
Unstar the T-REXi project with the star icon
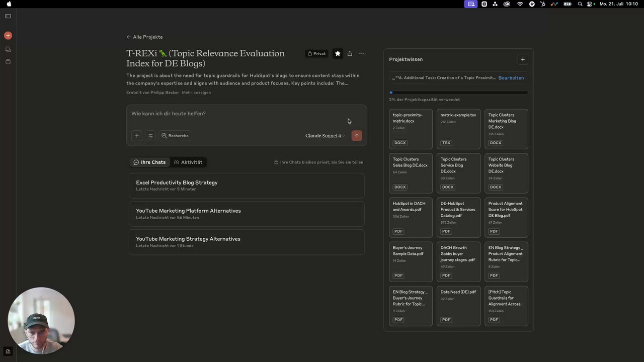(338, 53)
